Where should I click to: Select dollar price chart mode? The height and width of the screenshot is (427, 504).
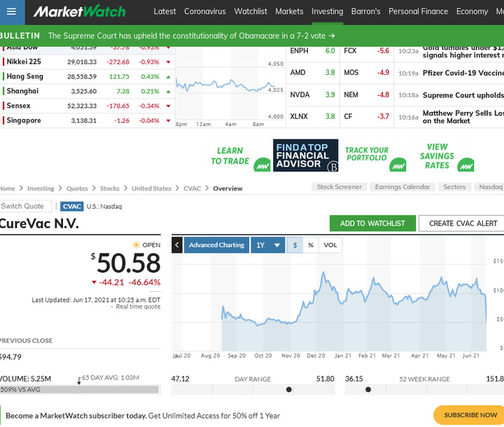pos(295,245)
